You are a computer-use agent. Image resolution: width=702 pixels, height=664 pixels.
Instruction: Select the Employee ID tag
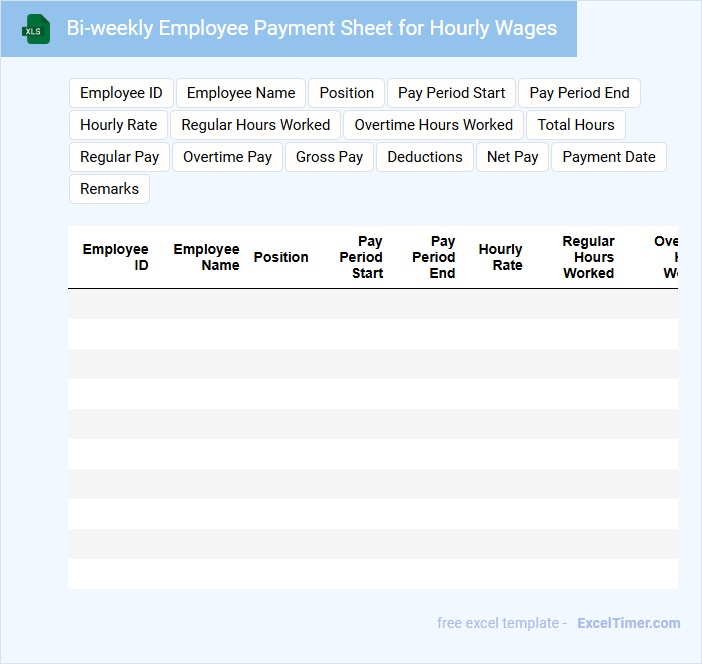tap(121, 93)
